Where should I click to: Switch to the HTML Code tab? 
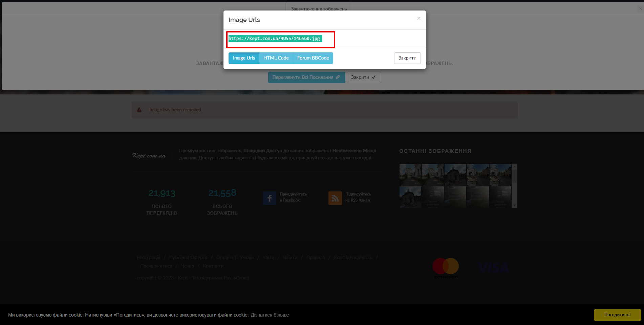pyautogui.click(x=276, y=58)
